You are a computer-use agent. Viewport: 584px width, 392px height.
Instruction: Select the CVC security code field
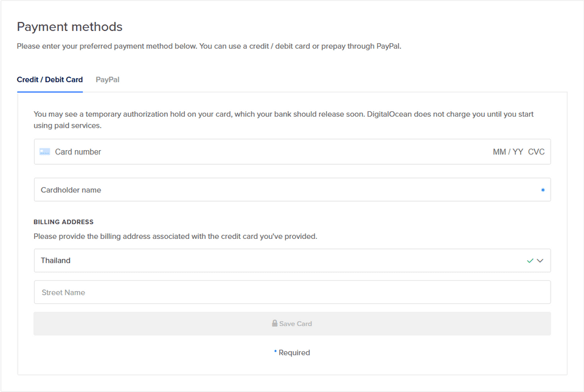[x=537, y=152]
